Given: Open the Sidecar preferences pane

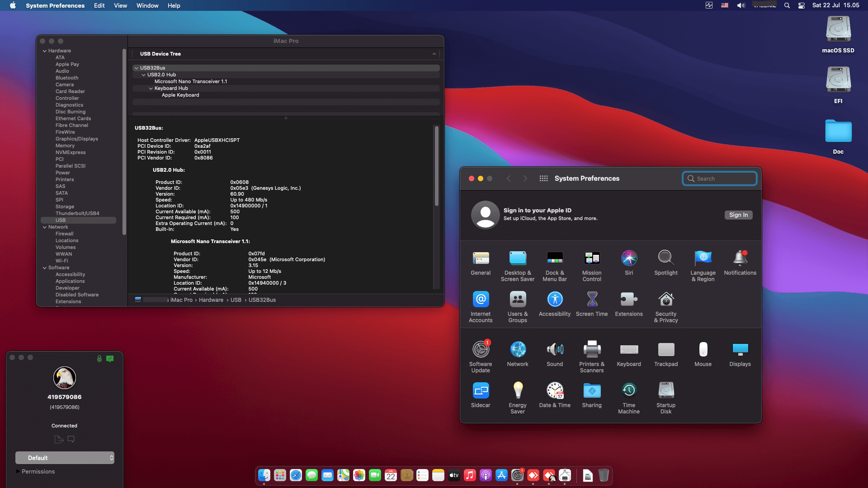Looking at the screenshot, I should (x=481, y=395).
